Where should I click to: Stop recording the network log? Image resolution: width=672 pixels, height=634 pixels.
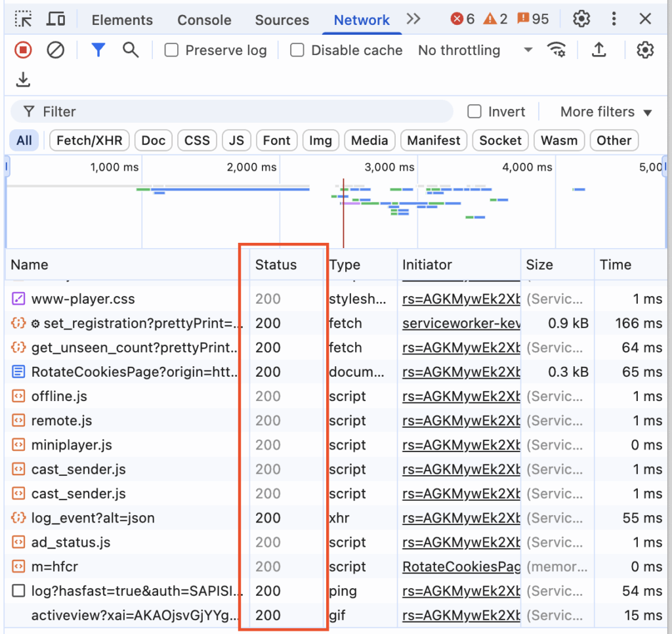tap(23, 50)
